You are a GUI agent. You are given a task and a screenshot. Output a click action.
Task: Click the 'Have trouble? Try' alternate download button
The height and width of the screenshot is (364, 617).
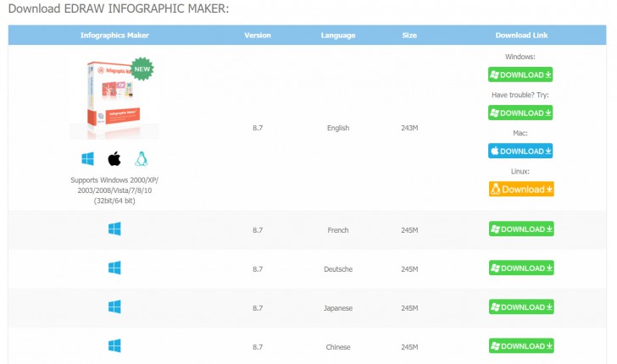pyautogui.click(x=520, y=113)
